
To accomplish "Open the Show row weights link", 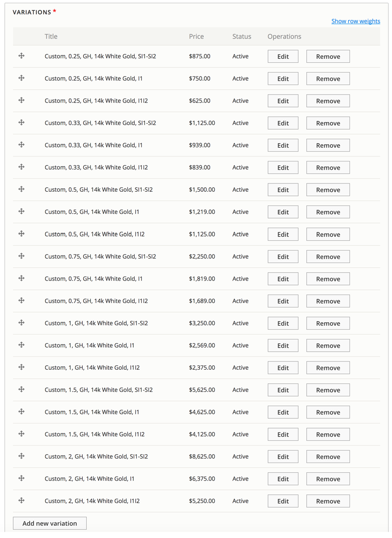I will (355, 21).
